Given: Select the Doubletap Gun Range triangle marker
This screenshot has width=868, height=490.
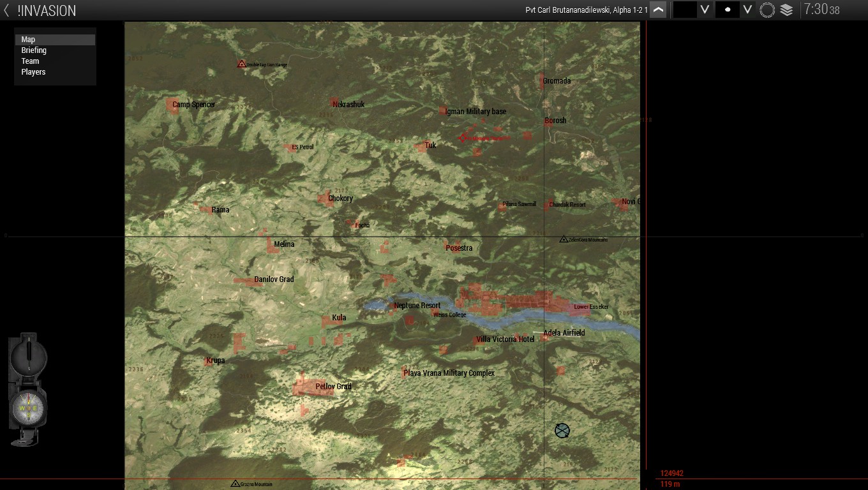Looking at the screenshot, I should point(242,64).
